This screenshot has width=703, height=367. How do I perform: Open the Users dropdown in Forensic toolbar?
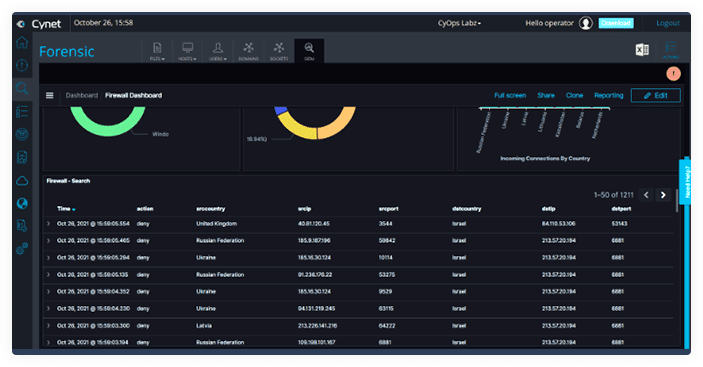tap(218, 51)
